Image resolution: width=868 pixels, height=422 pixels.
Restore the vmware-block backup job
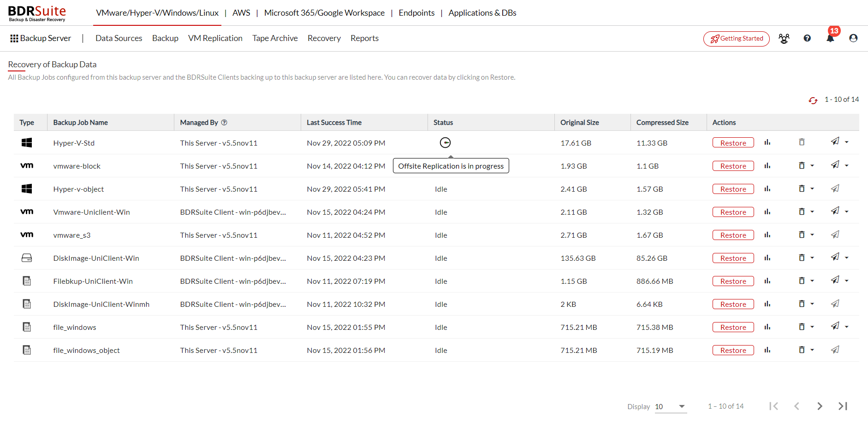733,166
